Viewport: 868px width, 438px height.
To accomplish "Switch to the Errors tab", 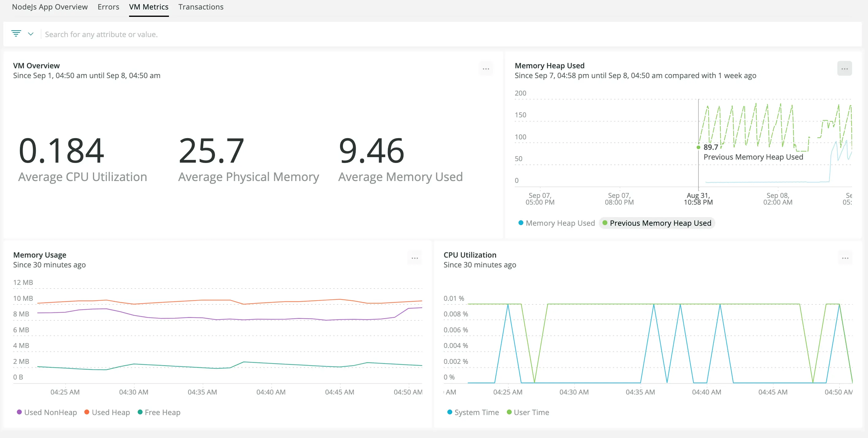I will (108, 7).
